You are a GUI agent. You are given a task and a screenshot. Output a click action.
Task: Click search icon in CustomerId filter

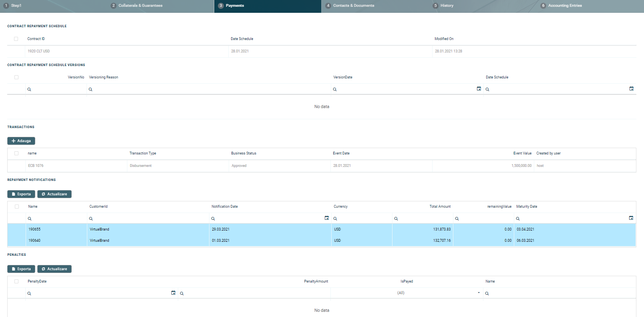[x=91, y=219]
